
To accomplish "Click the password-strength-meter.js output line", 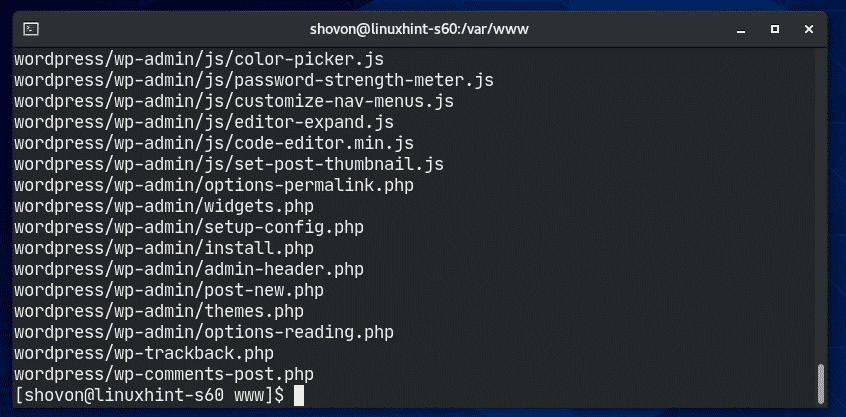I will click(254, 80).
